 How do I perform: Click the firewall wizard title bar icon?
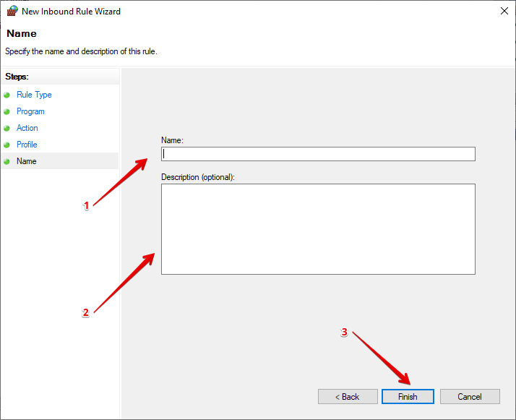tap(12, 11)
